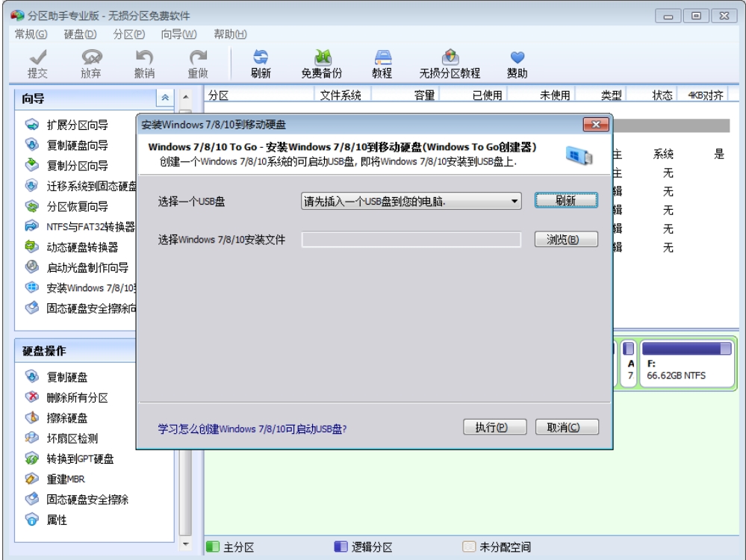Open the 常规(G) menu
746x560 pixels.
pos(31,34)
